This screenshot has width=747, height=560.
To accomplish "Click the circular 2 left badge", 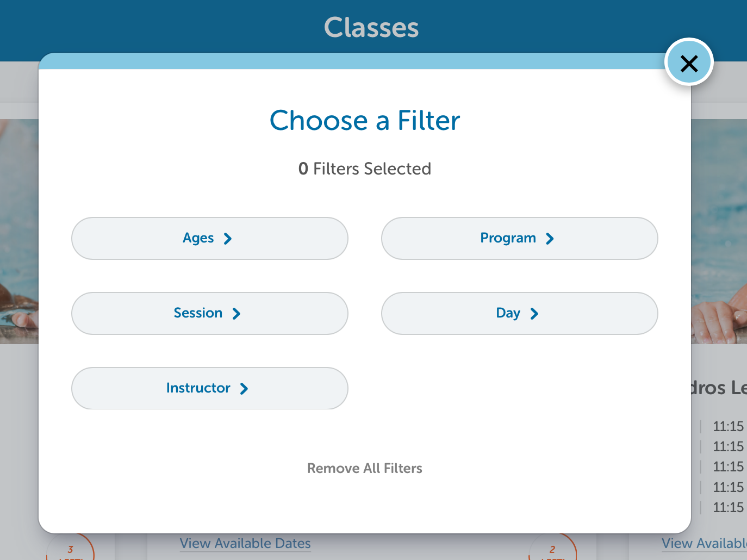I will click(x=552, y=549).
